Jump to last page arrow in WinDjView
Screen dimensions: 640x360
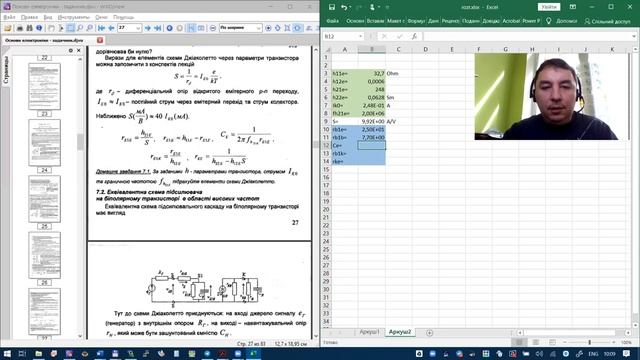[x=157, y=28]
